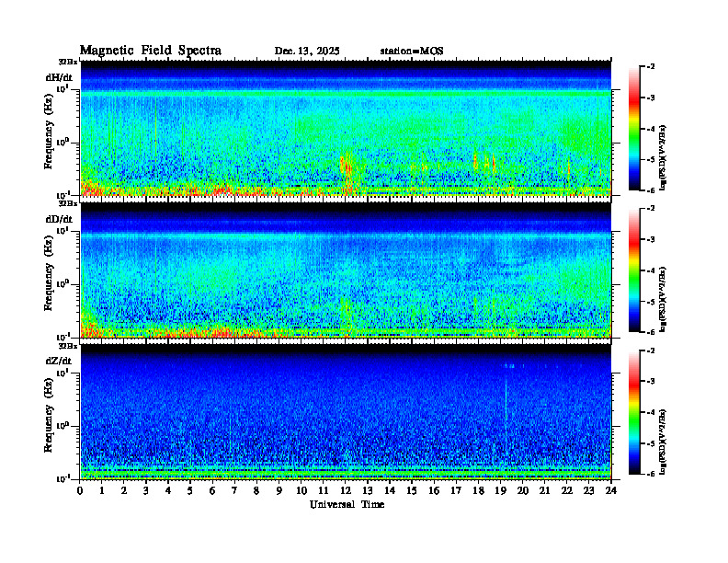Click the "dD/dt" panel label
Viewport: 728px width, 563px height.
[59, 219]
